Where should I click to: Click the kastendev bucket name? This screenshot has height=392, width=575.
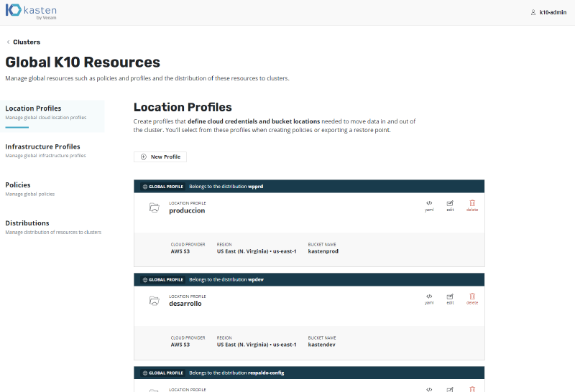(x=321, y=345)
